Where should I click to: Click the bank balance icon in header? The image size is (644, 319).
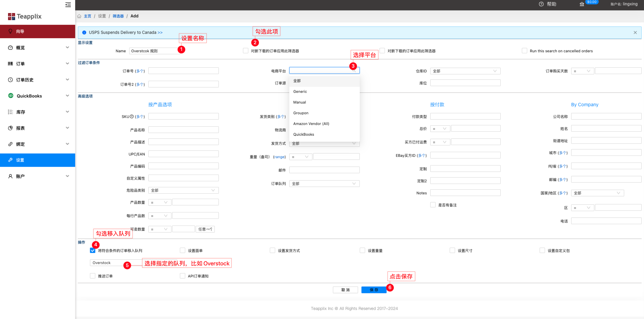tap(582, 4)
